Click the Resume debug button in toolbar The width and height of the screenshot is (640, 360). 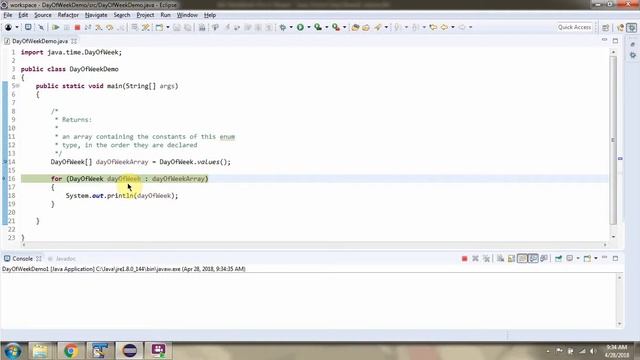click(x=56, y=27)
